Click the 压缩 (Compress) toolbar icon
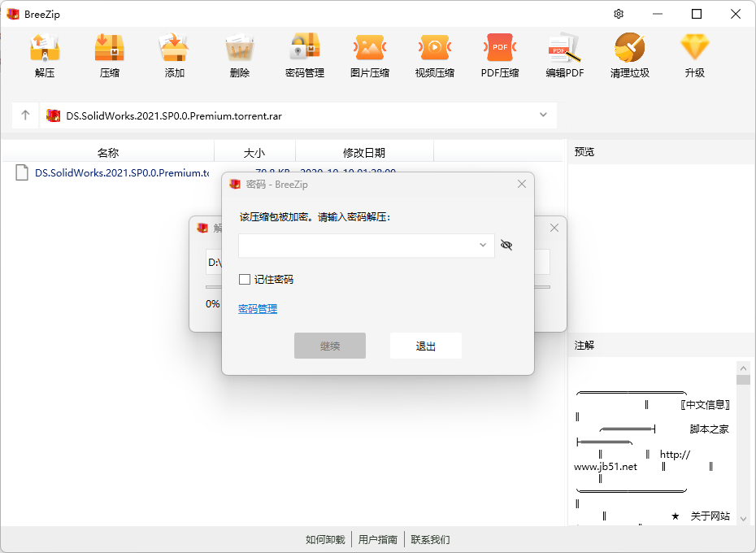756x553 pixels. click(x=110, y=49)
